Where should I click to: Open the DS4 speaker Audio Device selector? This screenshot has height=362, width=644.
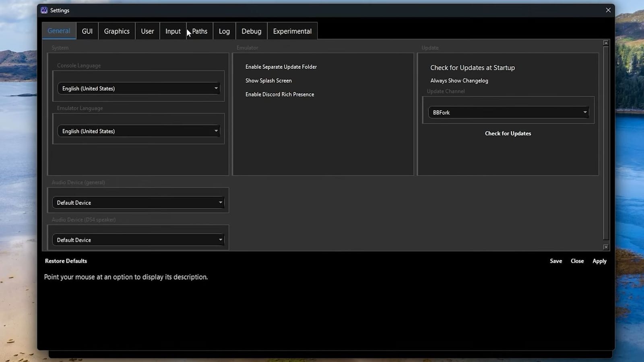pos(138,239)
